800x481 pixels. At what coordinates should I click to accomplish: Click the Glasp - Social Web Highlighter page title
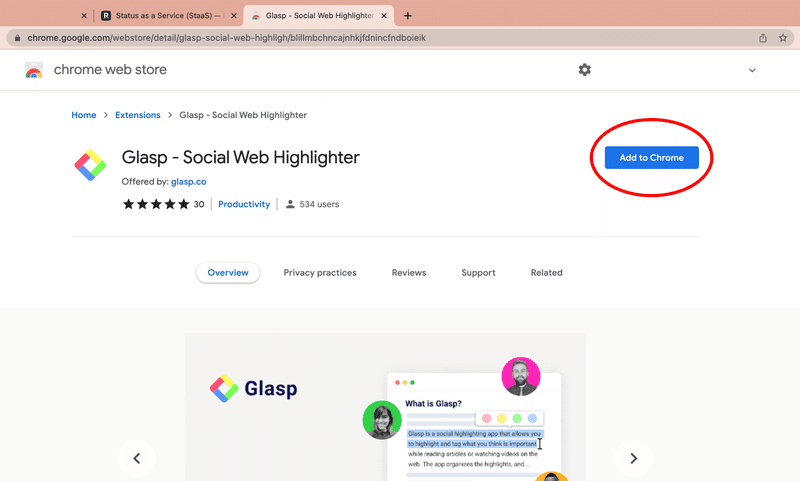(x=240, y=157)
